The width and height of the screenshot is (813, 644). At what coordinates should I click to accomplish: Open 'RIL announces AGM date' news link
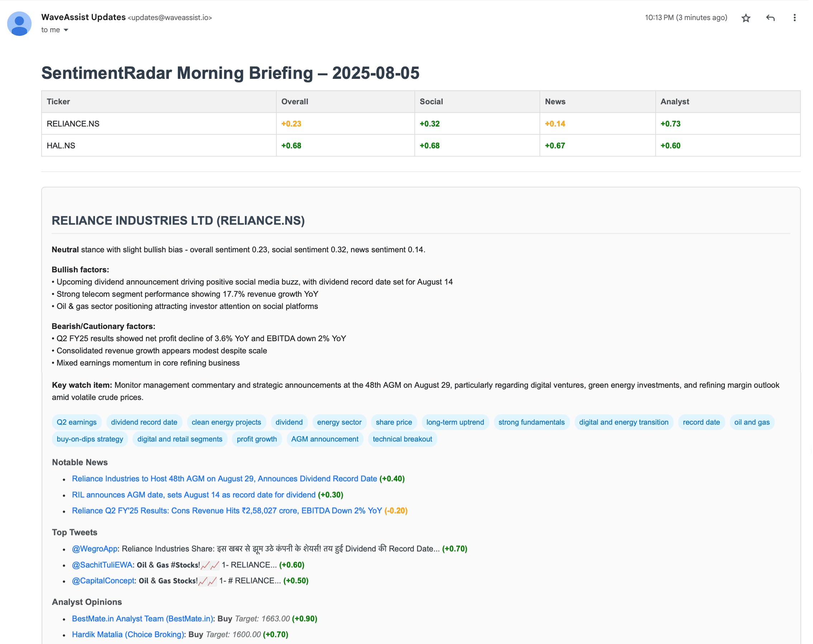pos(194,495)
